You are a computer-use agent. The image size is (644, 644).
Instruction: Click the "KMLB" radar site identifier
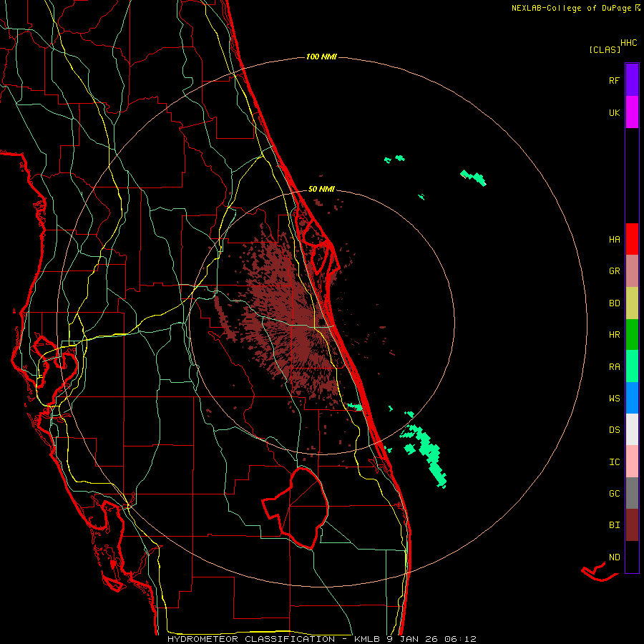pos(367,639)
